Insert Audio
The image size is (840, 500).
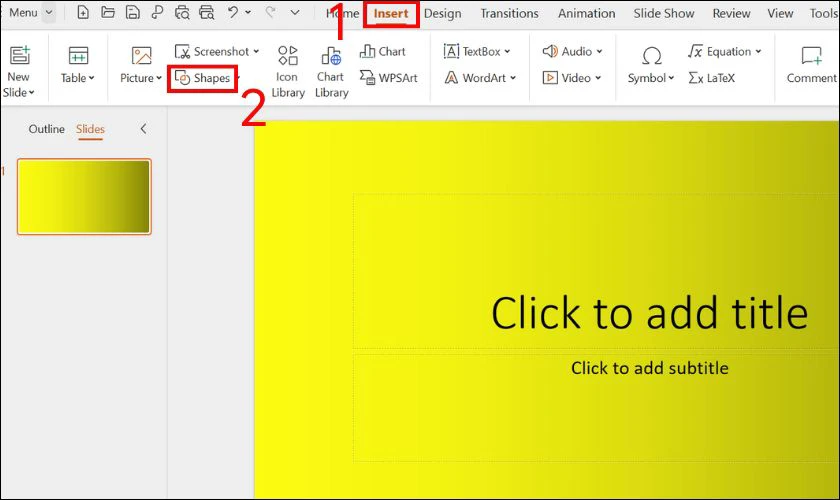tap(567, 51)
